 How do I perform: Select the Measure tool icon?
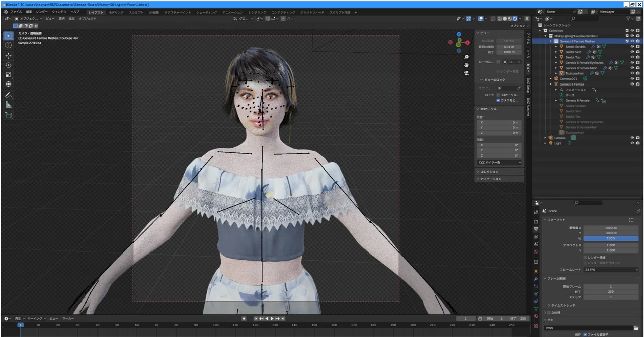pos(8,104)
